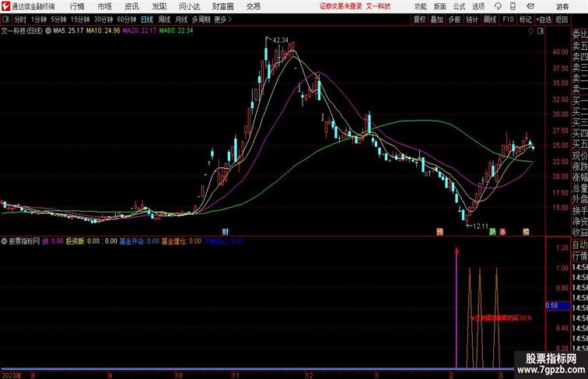Open the 版面 menu
Viewport: 588px width, 379px height.
[x=440, y=6]
